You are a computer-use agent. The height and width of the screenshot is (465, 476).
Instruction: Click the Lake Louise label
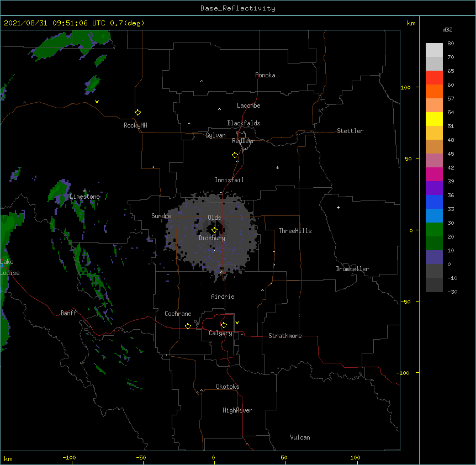10,267
